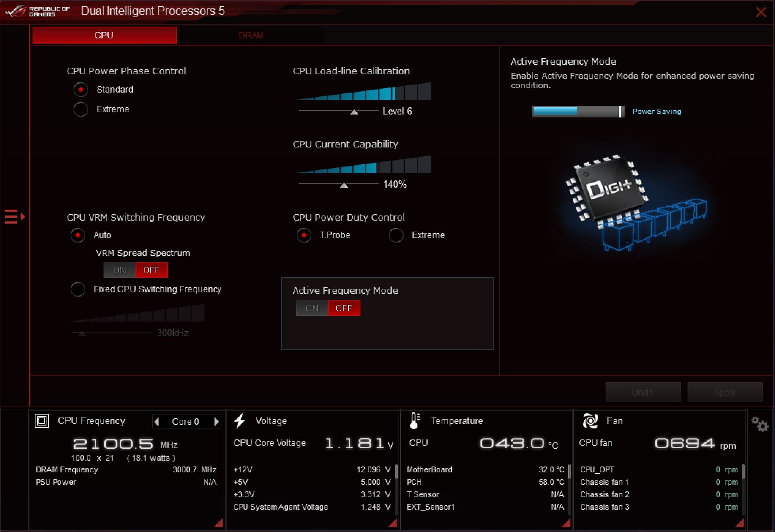Expand the Voltage panel corner triangle
Viewport: 775px width, 532px height.
pos(393,523)
